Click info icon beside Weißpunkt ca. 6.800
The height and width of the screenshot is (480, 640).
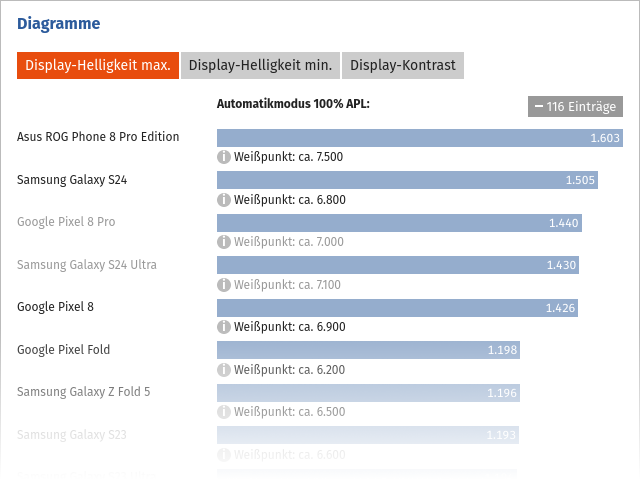pyautogui.click(x=224, y=200)
